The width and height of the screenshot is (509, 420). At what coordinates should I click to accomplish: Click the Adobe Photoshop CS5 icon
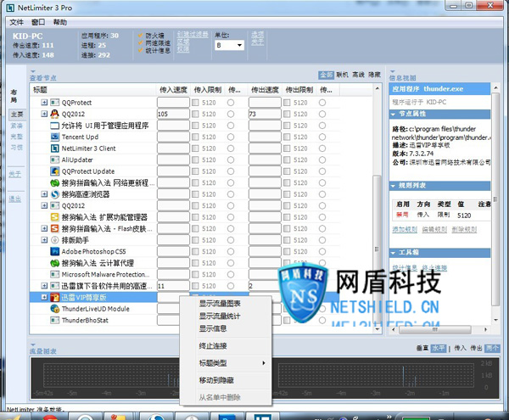point(55,251)
